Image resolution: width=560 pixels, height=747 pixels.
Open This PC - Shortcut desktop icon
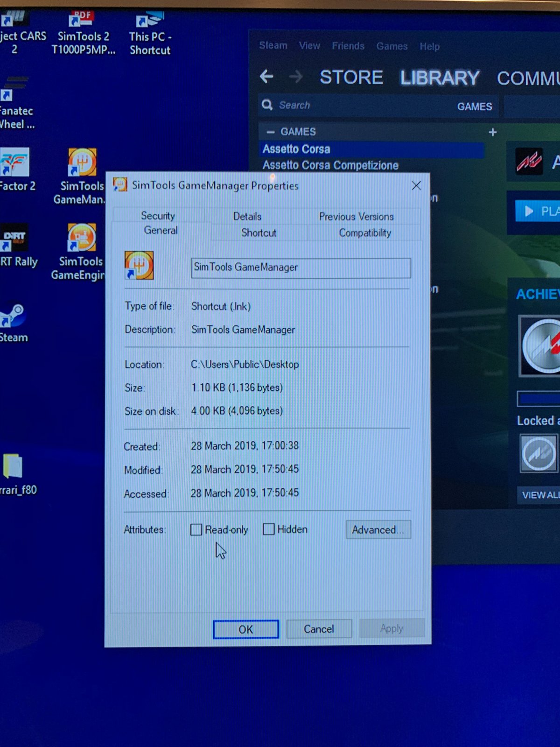point(150,34)
